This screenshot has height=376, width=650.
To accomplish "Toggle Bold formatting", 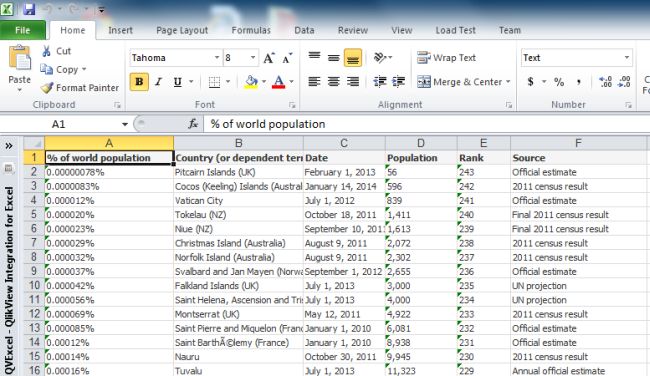I will coord(139,82).
